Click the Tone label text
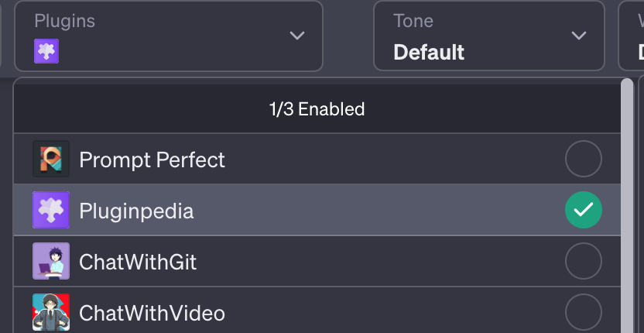The width and height of the screenshot is (644, 333). [413, 21]
